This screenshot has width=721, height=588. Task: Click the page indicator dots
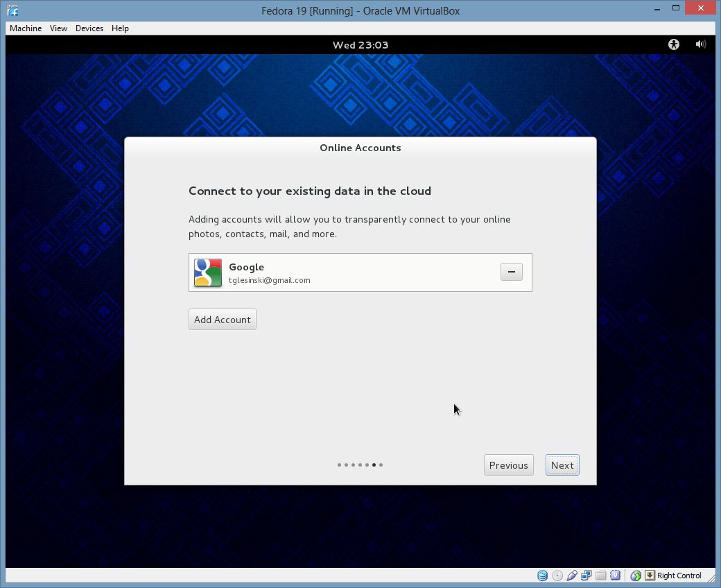point(360,465)
